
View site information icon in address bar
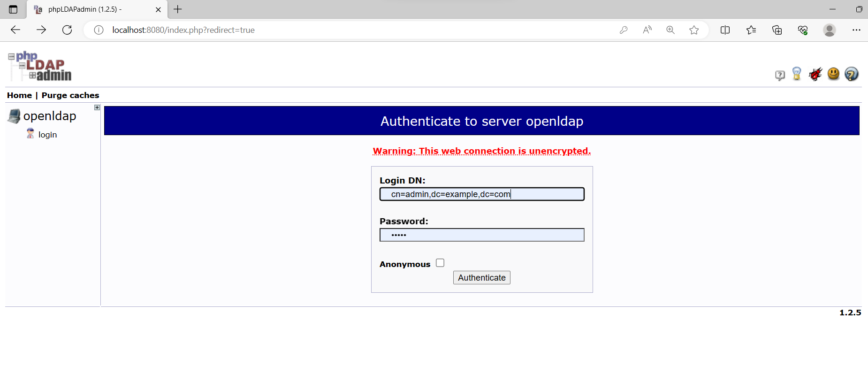click(99, 30)
